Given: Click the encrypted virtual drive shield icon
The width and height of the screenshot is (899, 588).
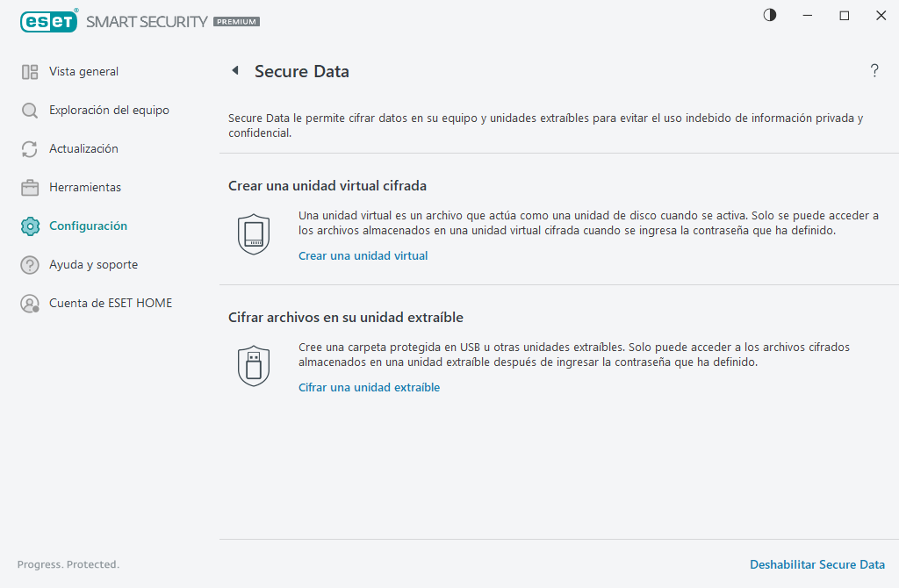Looking at the screenshot, I should point(254,234).
